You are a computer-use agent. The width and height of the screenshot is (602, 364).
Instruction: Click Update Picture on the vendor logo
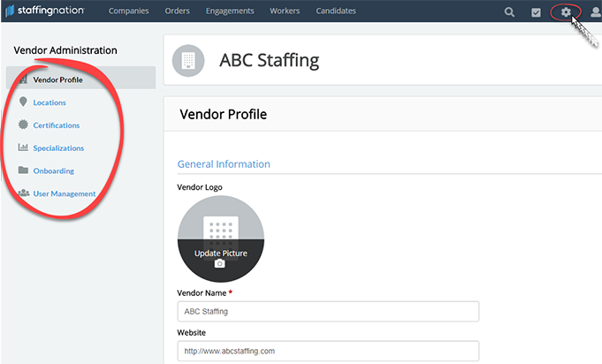coord(221,254)
